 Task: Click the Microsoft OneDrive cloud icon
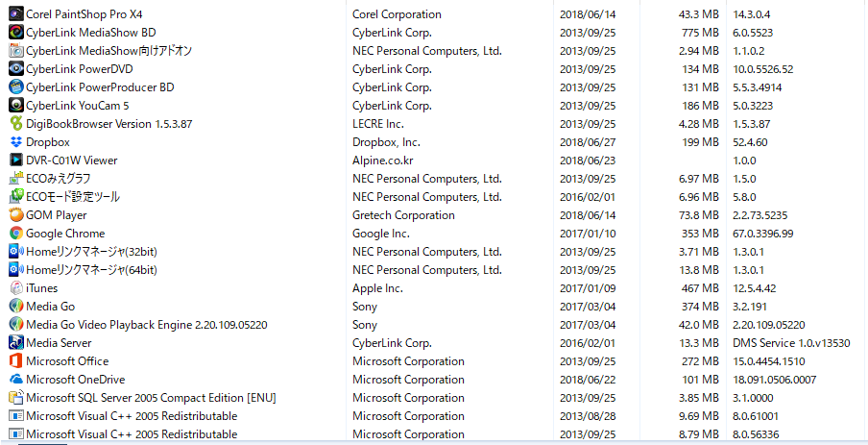16,380
